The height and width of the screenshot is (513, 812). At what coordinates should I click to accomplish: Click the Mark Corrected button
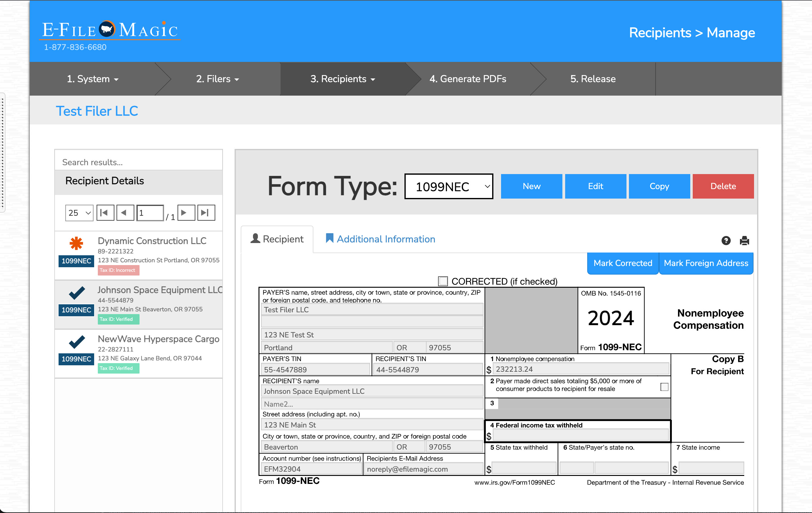pyautogui.click(x=622, y=263)
